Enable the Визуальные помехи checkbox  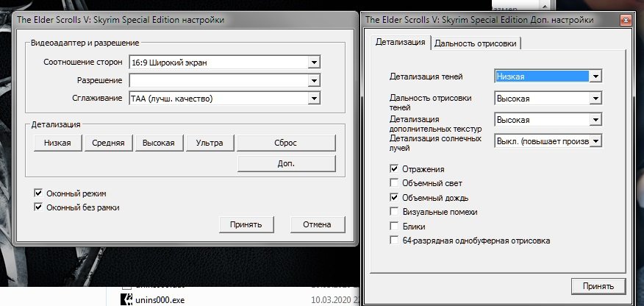point(395,212)
